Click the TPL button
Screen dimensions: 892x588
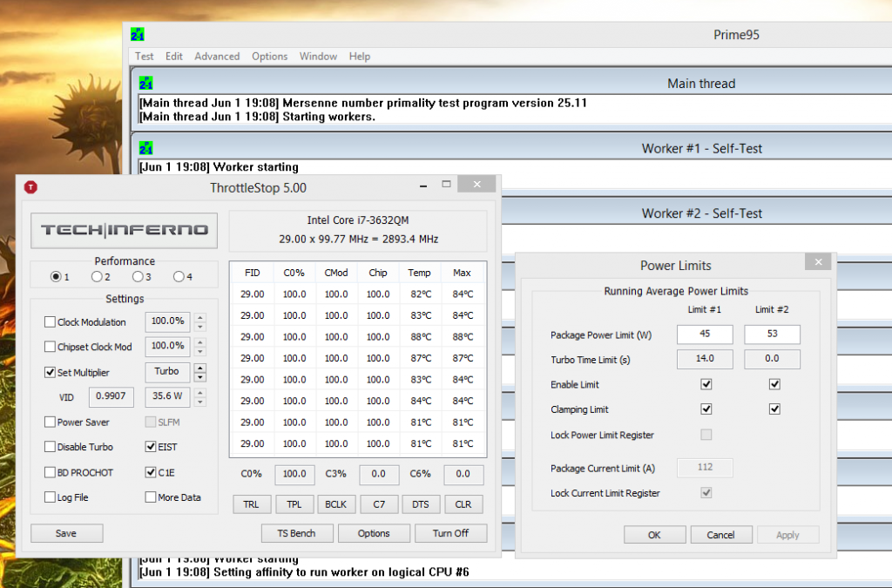[x=294, y=504]
